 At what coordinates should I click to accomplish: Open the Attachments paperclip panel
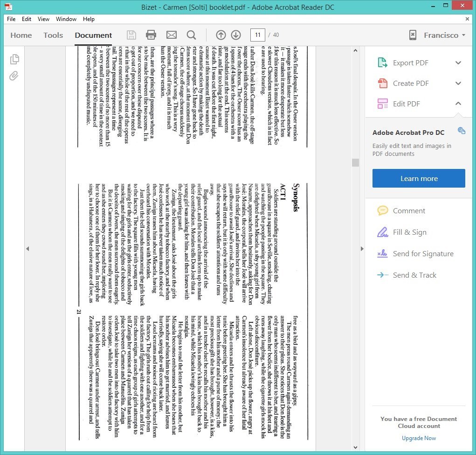[x=14, y=76]
